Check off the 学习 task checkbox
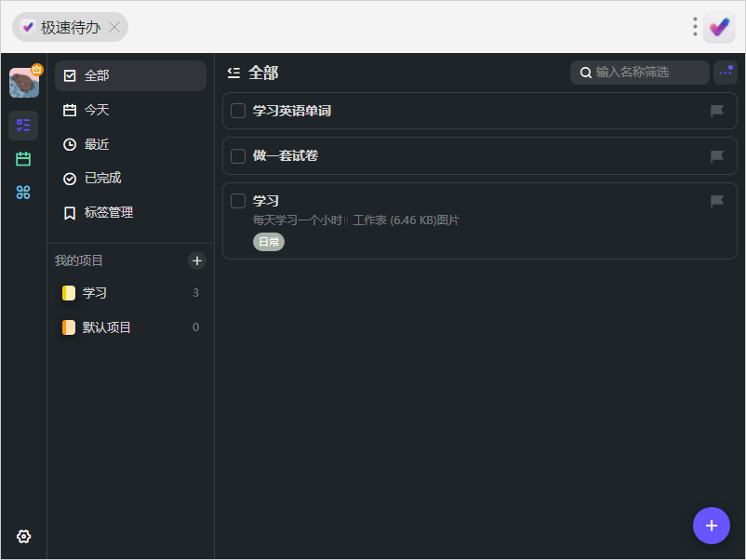Screen dimensions: 746x560 (x=238, y=201)
